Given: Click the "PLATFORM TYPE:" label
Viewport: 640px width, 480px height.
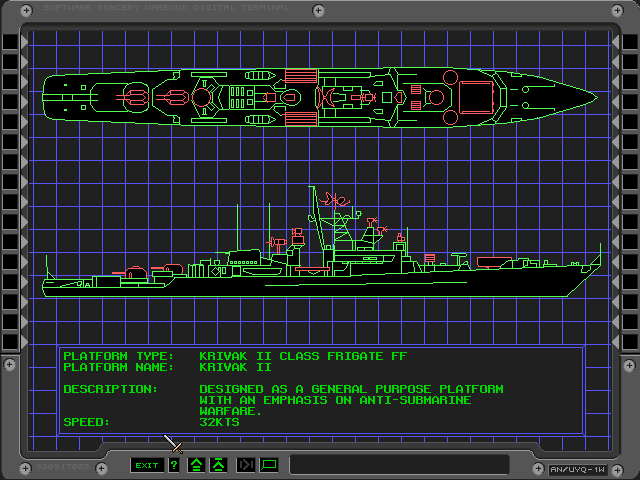Looking at the screenshot, I should coord(118,356).
